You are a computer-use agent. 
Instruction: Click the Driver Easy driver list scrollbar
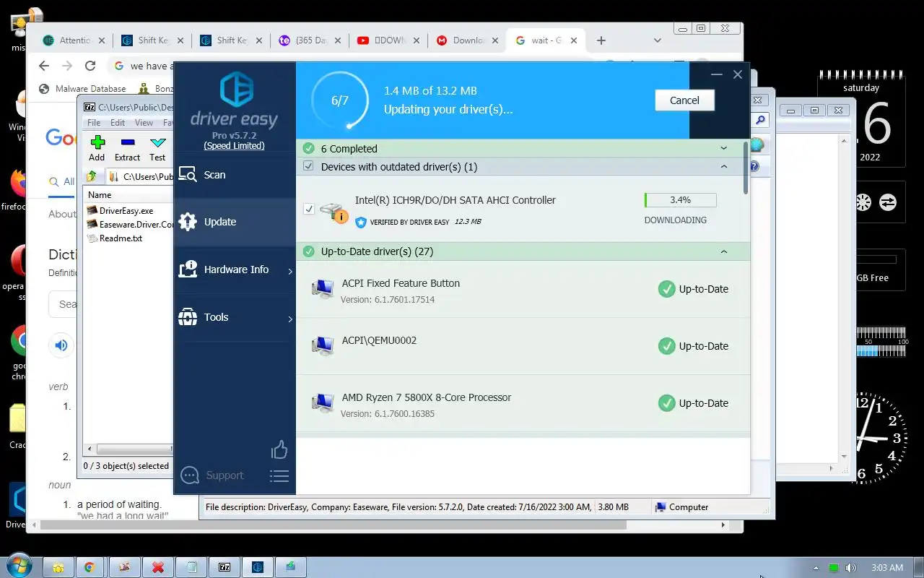tap(746, 168)
